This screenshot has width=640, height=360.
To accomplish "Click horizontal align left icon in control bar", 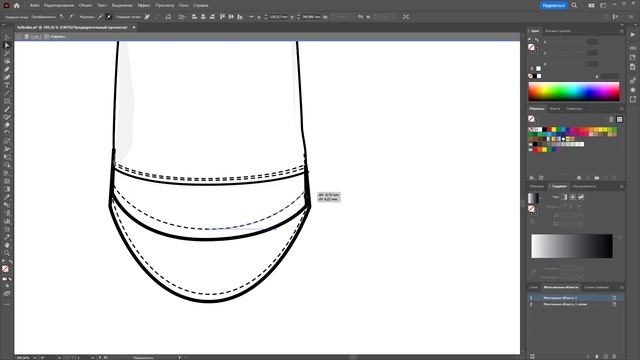I will (x=194, y=17).
